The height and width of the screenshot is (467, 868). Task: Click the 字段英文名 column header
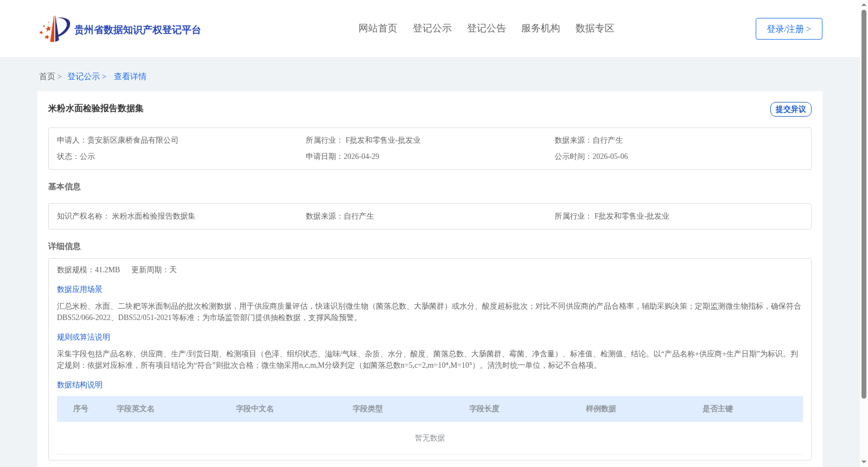[136, 409]
